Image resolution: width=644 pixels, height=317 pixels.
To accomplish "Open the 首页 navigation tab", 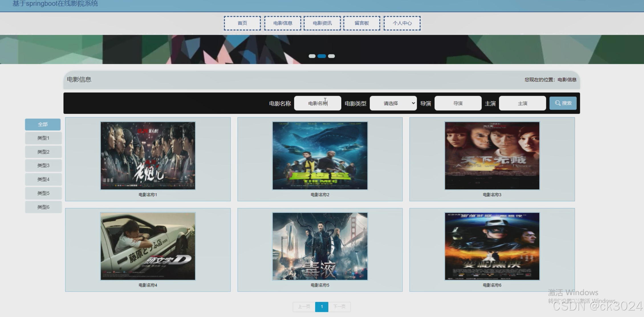I will coord(242,23).
